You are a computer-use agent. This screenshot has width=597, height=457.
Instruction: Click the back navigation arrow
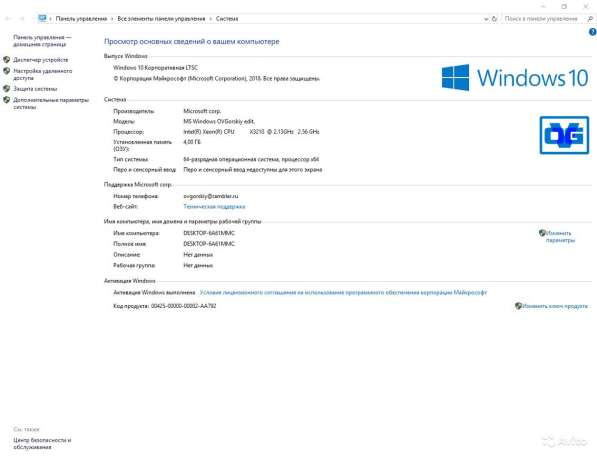pos(8,18)
